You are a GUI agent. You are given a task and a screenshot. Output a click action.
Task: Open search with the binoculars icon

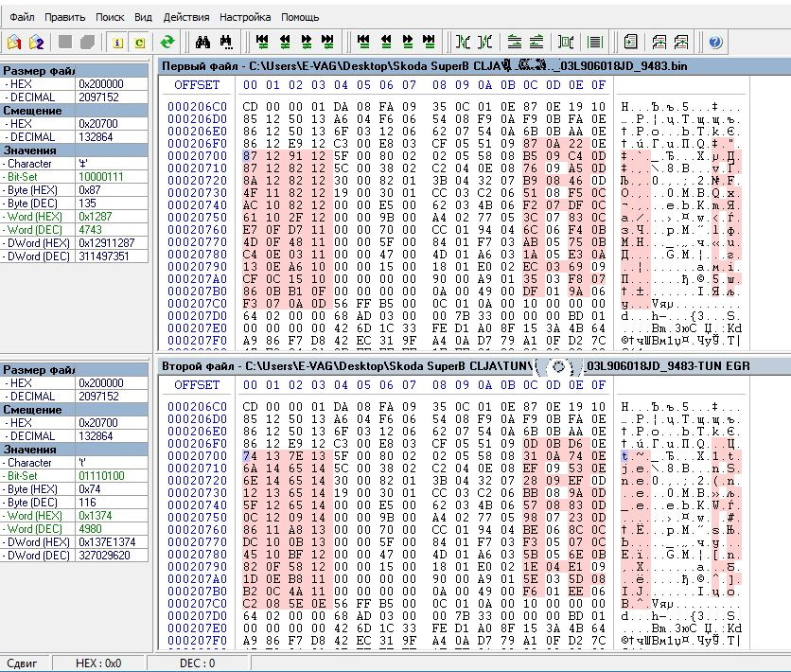[202, 42]
